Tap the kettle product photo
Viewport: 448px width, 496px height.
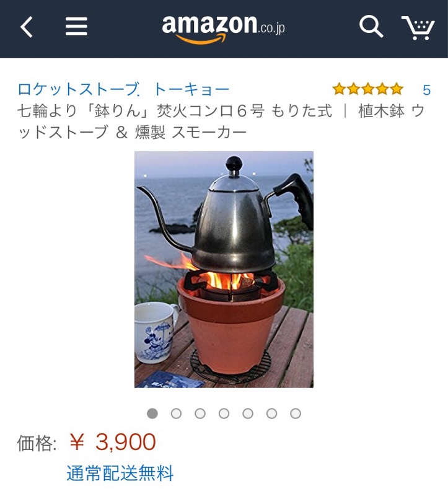point(224,270)
